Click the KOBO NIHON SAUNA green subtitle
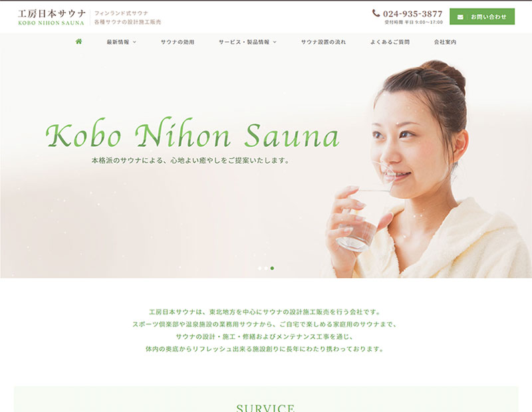 [x=51, y=23]
